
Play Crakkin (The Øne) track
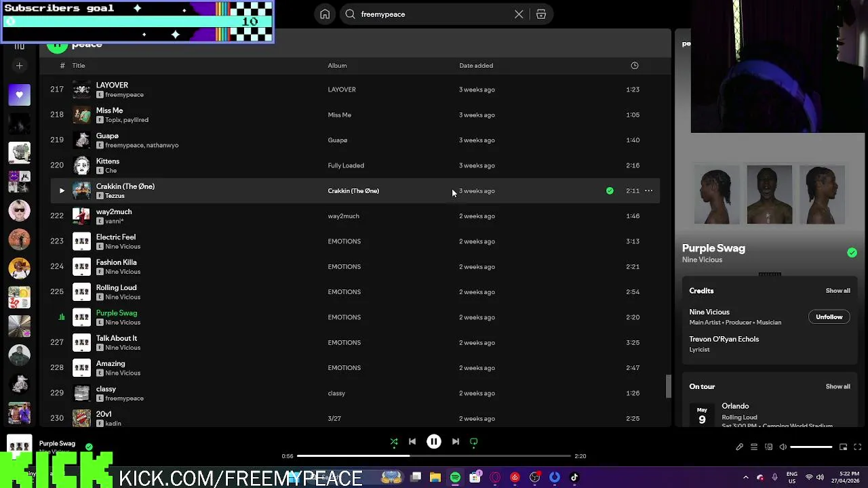click(x=62, y=191)
